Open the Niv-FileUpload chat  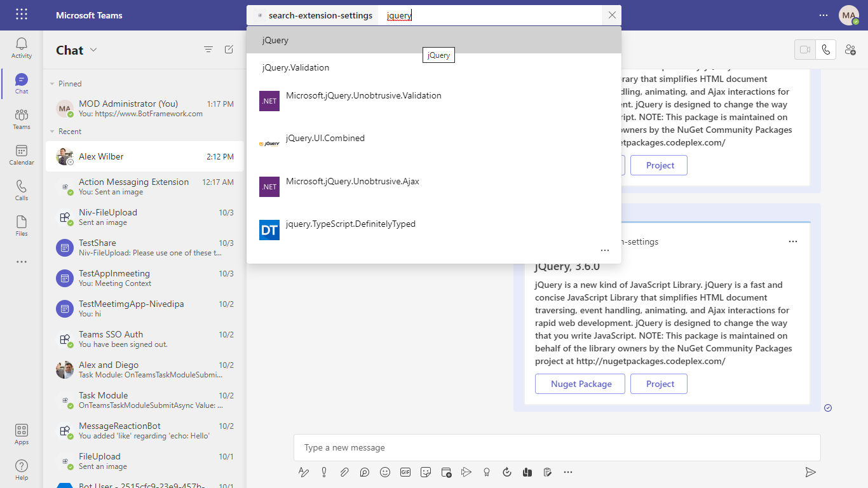pyautogui.click(x=144, y=217)
